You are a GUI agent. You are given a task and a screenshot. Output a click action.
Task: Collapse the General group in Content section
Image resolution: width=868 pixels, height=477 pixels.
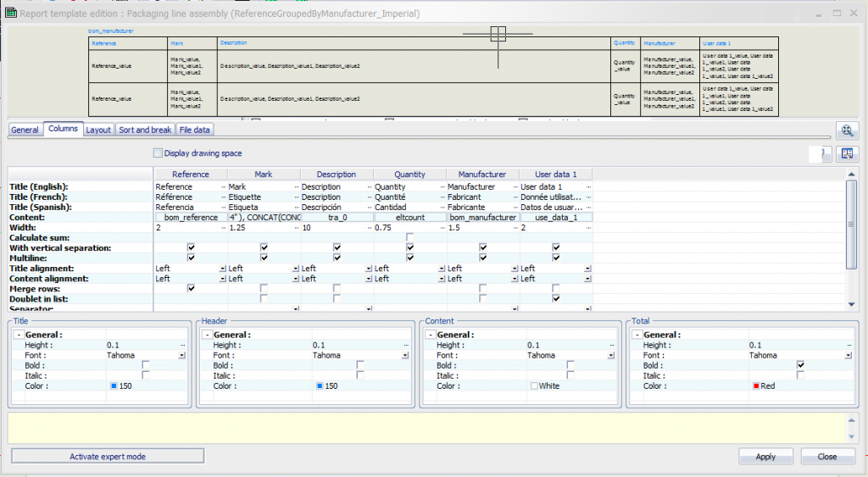click(x=431, y=335)
